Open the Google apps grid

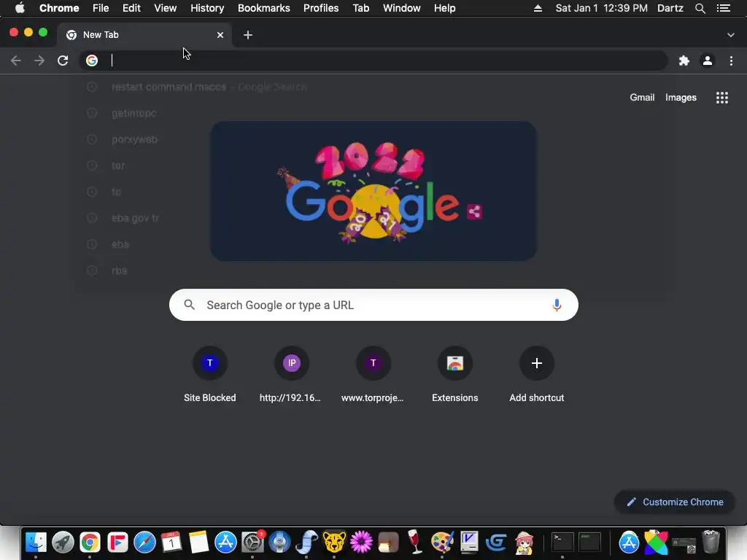coord(722,98)
